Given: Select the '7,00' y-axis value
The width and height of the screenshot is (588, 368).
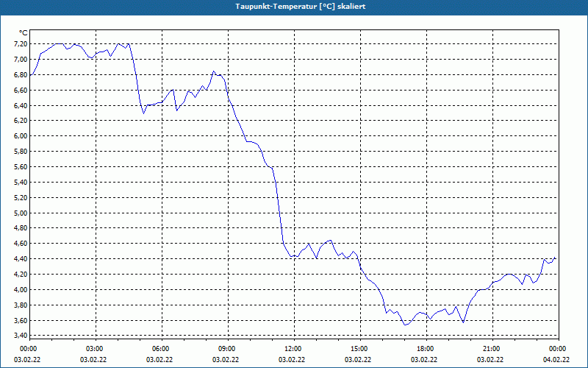Looking at the screenshot, I should [21, 60].
